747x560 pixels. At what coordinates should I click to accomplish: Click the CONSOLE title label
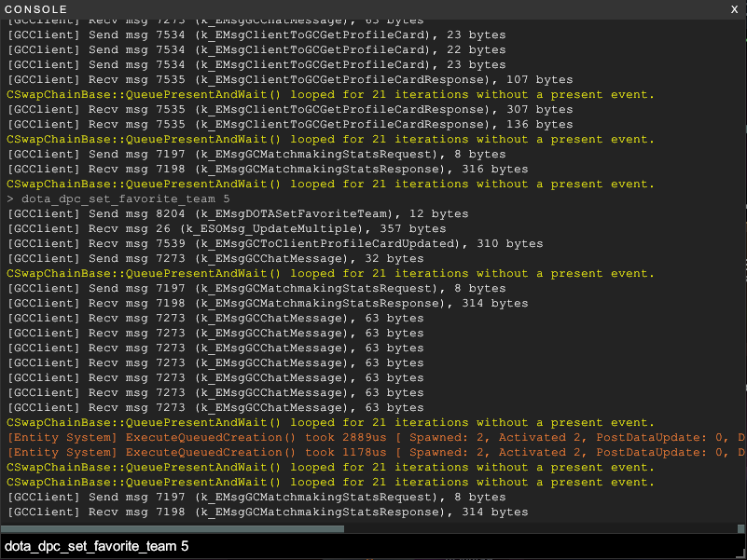pyautogui.click(x=36, y=8)
